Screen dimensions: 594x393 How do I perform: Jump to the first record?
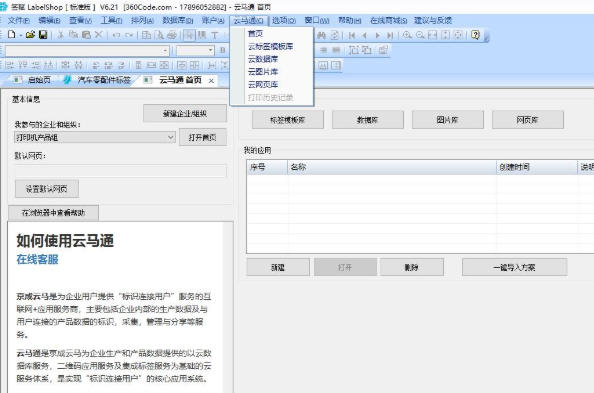[x=352, y=35]
